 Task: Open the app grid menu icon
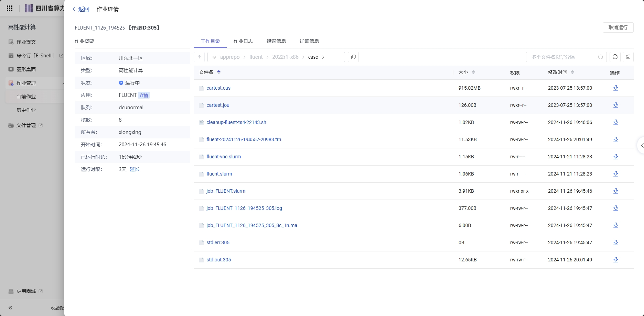click(10, 8)
